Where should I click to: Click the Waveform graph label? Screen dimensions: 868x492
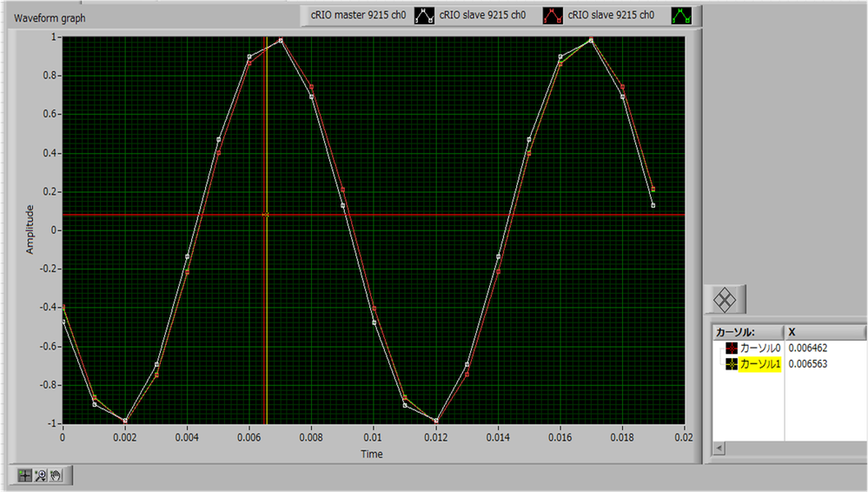[50, 17]
